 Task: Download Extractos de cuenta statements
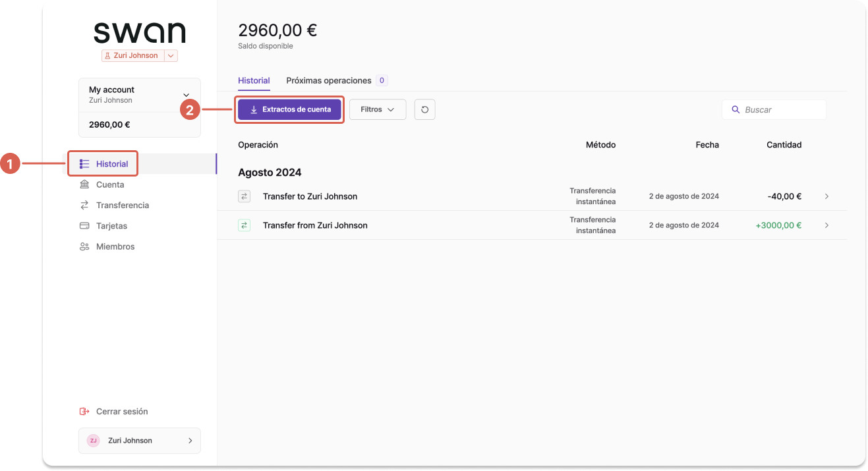(290, 109)
